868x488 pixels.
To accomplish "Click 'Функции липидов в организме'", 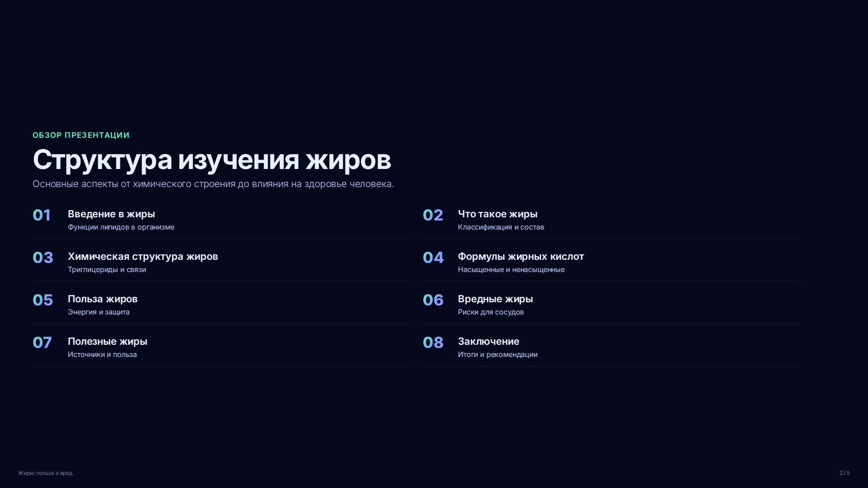I will click(x=121, y=227).
